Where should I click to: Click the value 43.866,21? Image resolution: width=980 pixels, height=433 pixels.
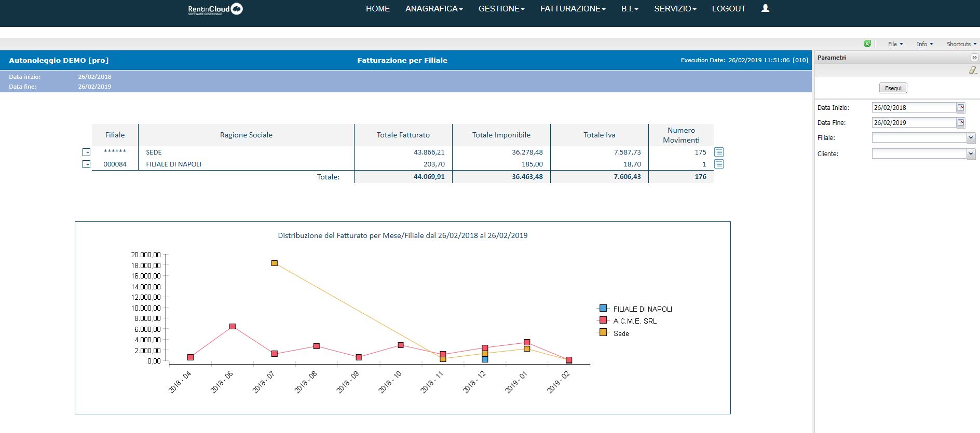pos(429,152)
